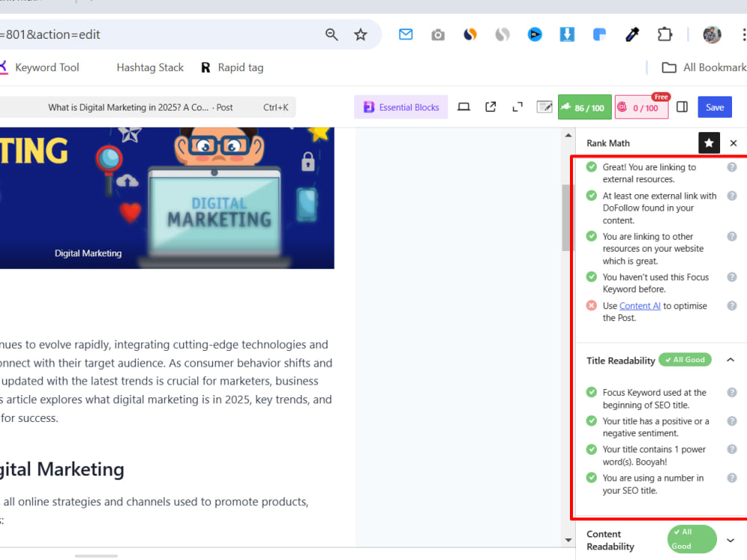Click 'You haven't used this Focus Keyword' text
This screenshot has width=747, height=560.
656,283
